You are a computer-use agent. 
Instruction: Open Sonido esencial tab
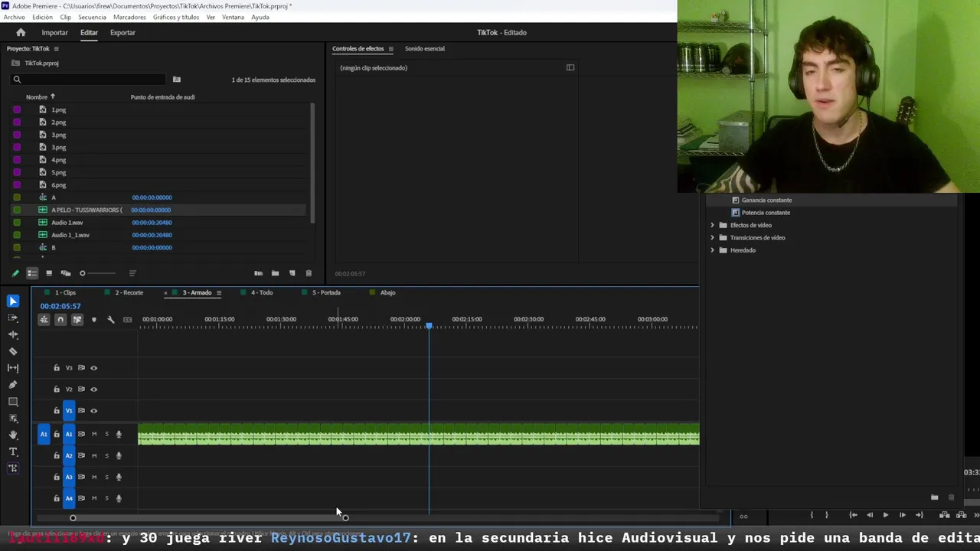click(x=425, y=49)
